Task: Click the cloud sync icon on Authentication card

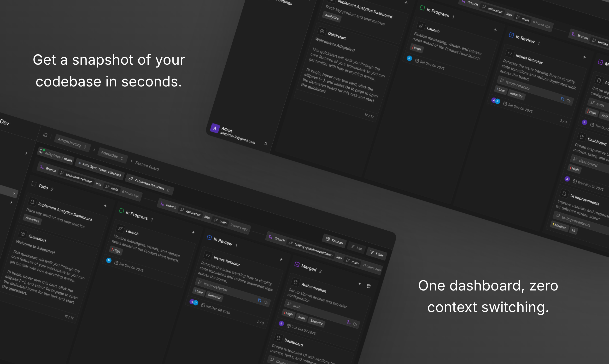Action: 355,324
